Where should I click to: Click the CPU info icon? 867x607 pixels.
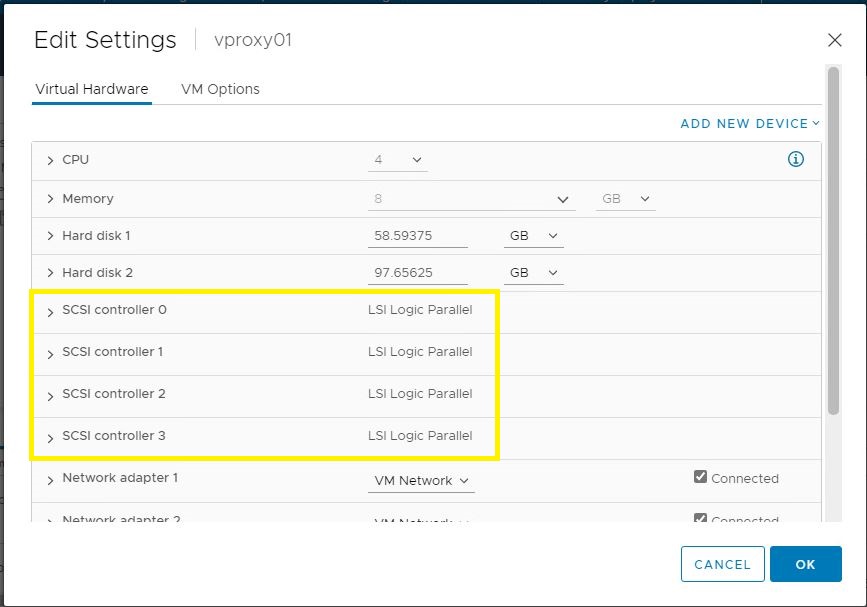point(796,159)
